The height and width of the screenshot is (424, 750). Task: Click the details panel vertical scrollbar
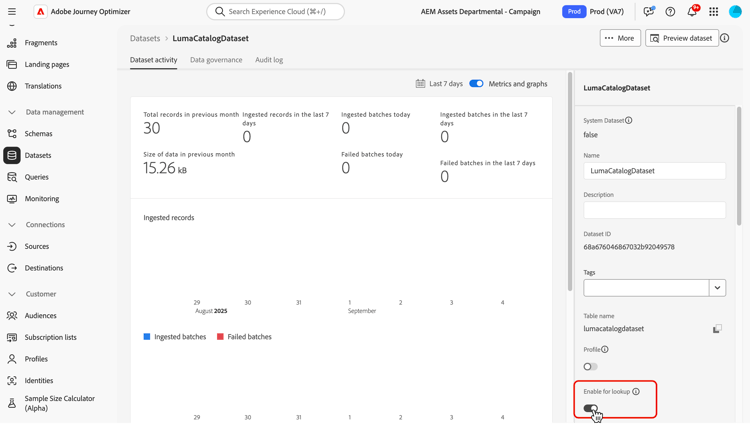coord(739,166)
